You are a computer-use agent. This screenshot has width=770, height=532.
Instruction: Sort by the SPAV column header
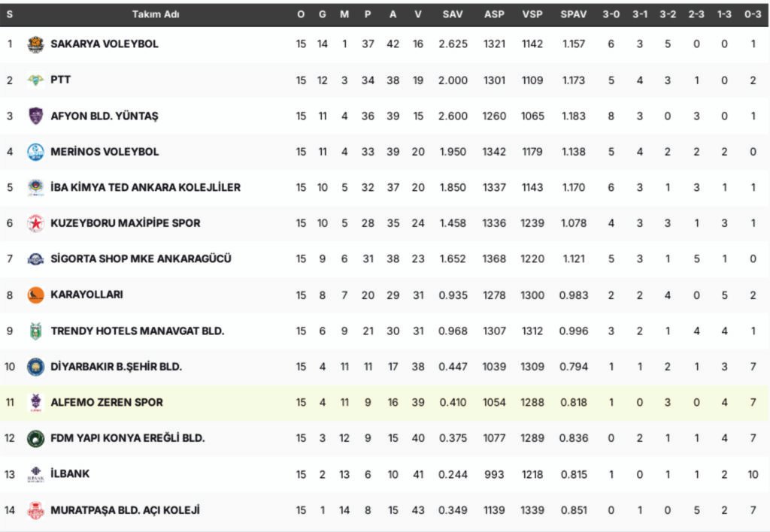[573, 14]
